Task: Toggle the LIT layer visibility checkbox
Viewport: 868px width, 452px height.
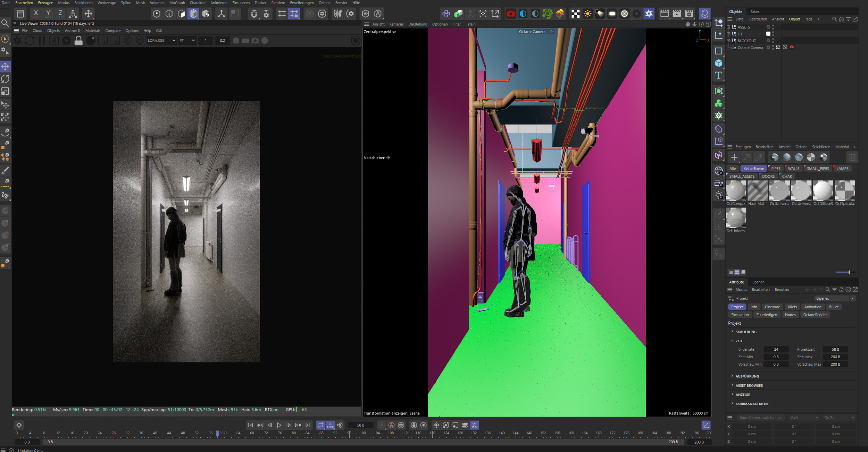Action: point(768,34)
